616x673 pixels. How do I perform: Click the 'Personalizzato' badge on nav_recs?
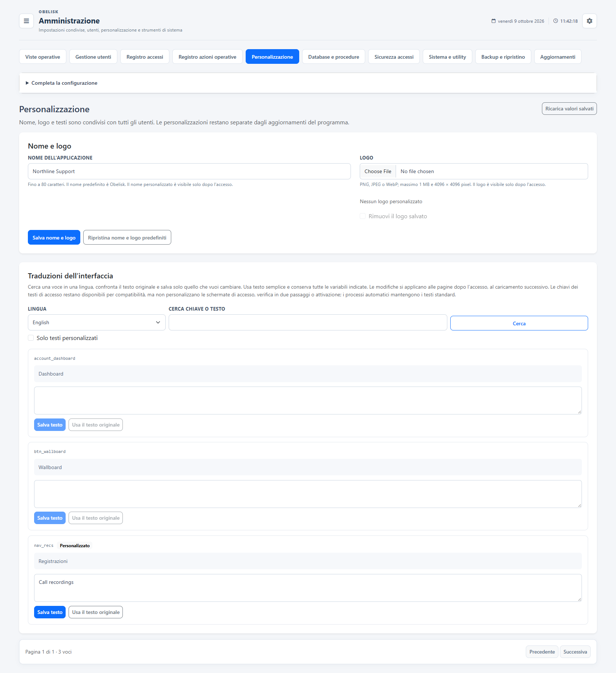click(75, 545)
